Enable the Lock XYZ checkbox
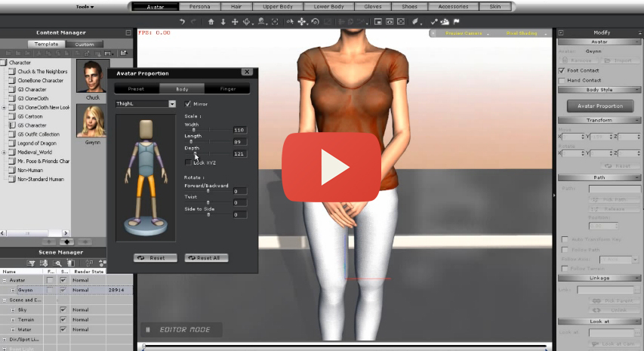 [188, 162]
